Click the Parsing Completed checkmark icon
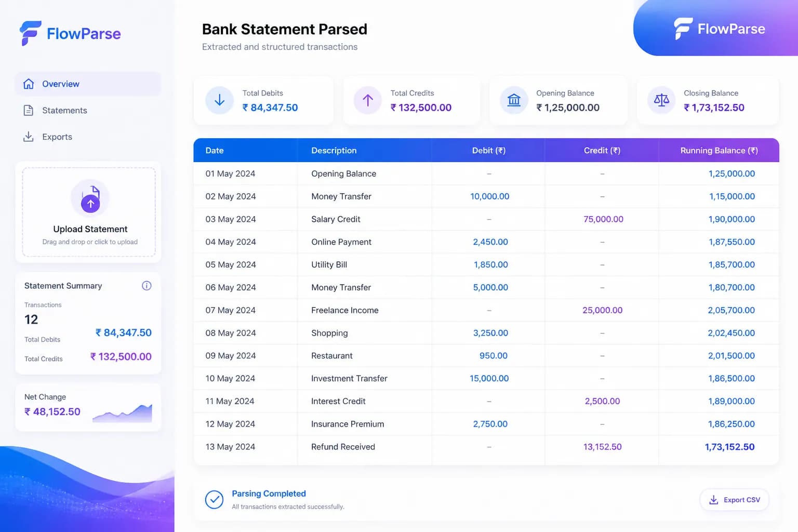Image resolution: width=798 pixels, height=532 pixels. pos(214,500)
